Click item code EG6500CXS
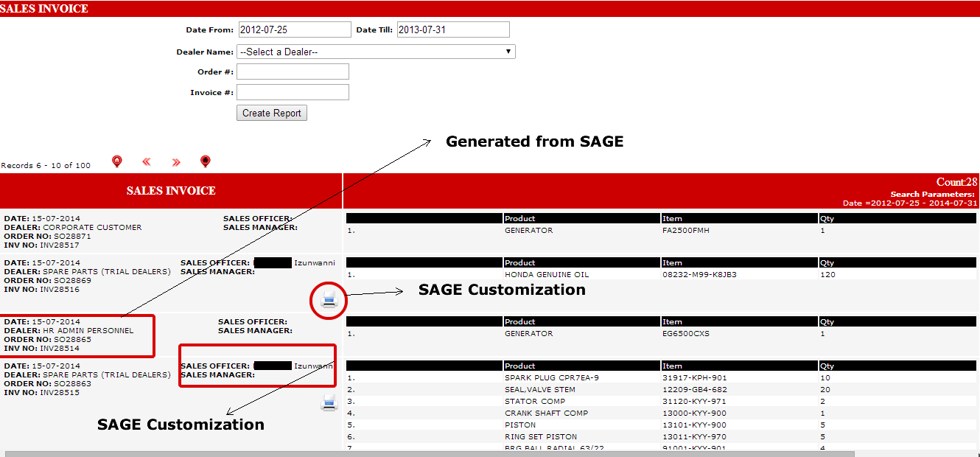 tap(687, 333)
